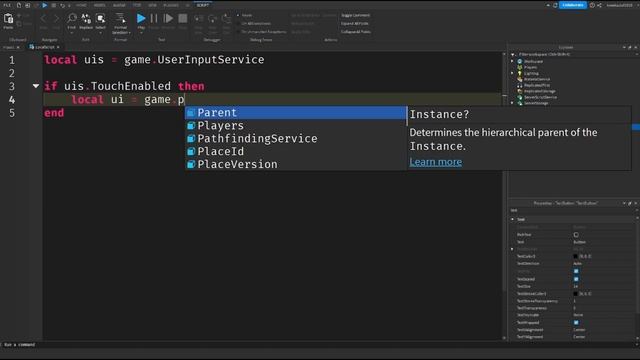
Task: Click the Stop test button
Action: click(x=183, y=18)
